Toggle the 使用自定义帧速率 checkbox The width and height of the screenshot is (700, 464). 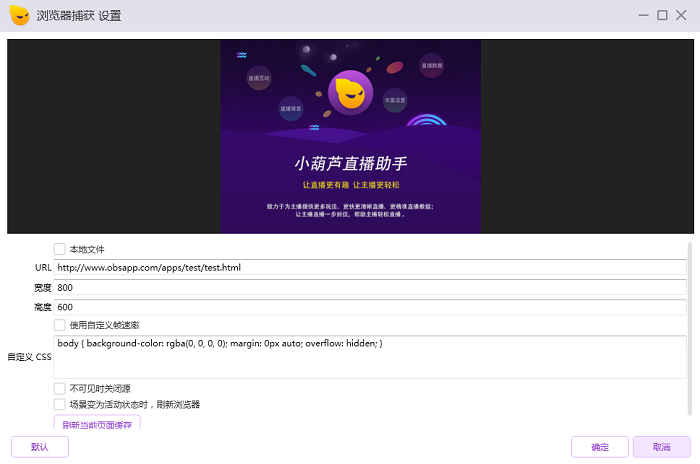pos(59,325)
